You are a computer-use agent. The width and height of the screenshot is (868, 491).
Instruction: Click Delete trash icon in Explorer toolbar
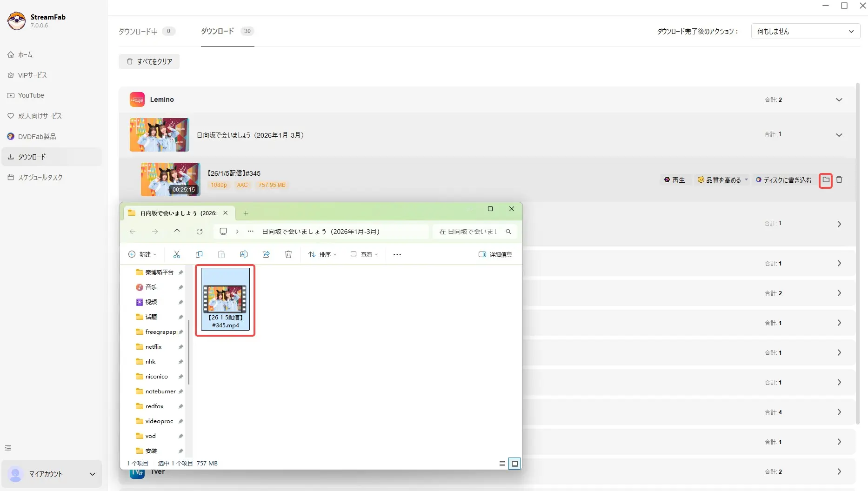288,254
